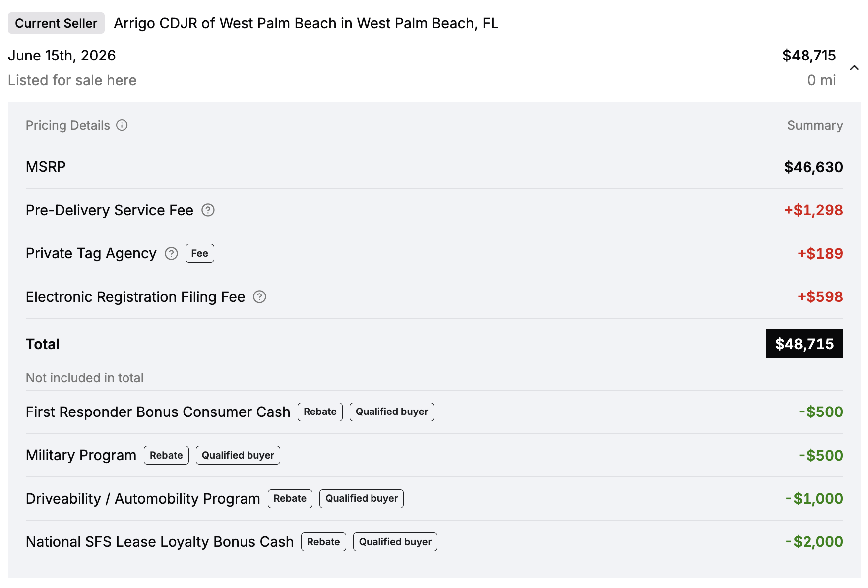Click the Pricing Details heading text

pyautogui.click(x=68, y=125)
